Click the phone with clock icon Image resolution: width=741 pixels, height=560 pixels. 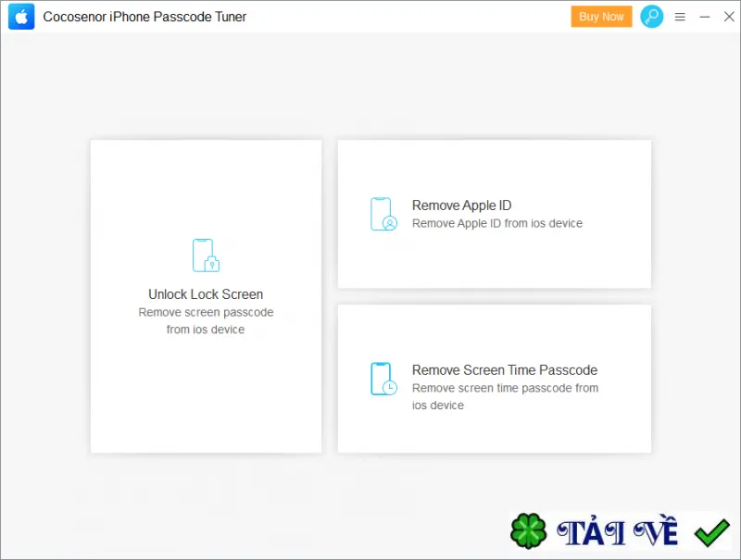point(383,379)
